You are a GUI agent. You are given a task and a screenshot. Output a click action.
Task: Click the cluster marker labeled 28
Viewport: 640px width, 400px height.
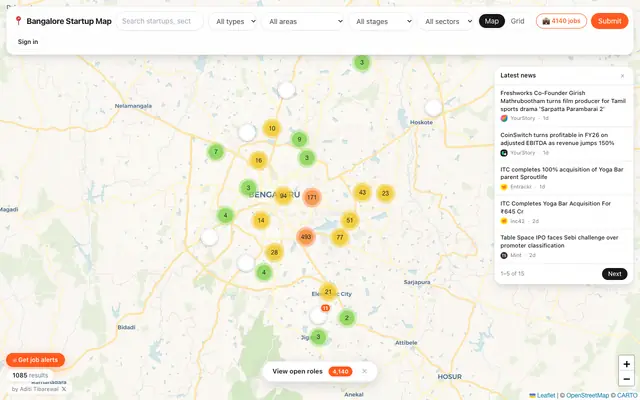pos(274,253)
